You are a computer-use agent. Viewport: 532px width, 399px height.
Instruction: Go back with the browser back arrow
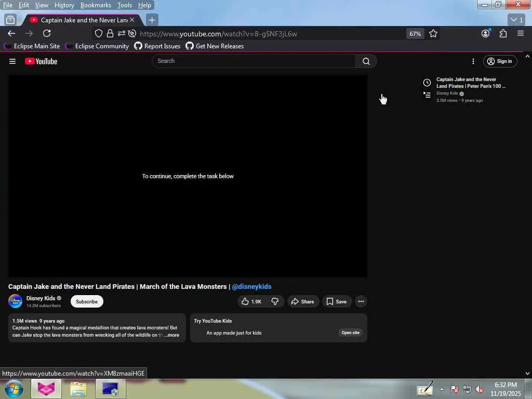tap(11, 33)
